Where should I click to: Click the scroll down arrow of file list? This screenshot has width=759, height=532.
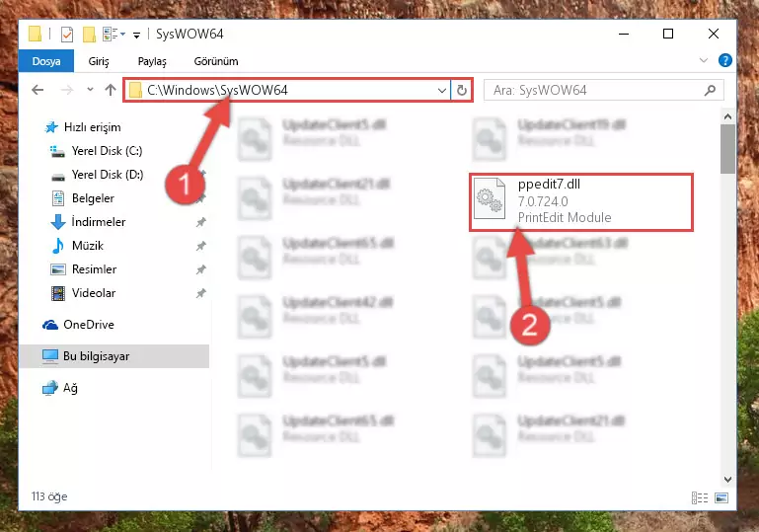tap(727, 480)
